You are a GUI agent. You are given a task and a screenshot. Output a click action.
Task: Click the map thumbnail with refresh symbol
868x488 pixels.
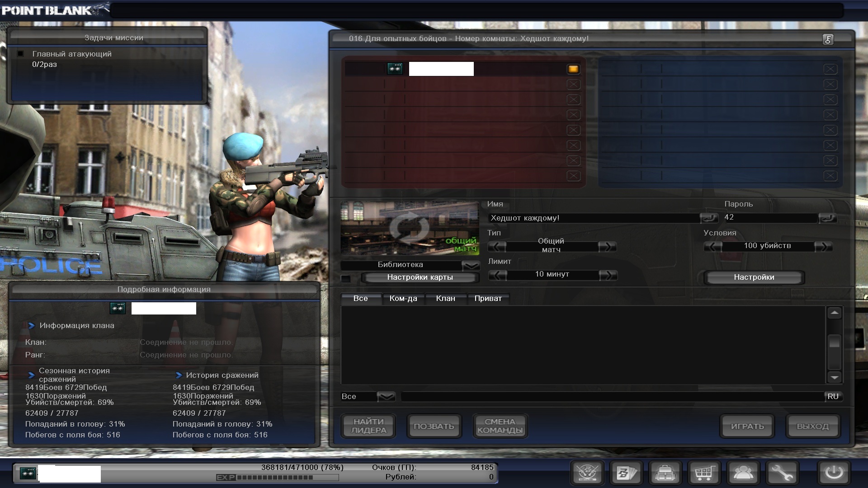click(x=410, y=228)
